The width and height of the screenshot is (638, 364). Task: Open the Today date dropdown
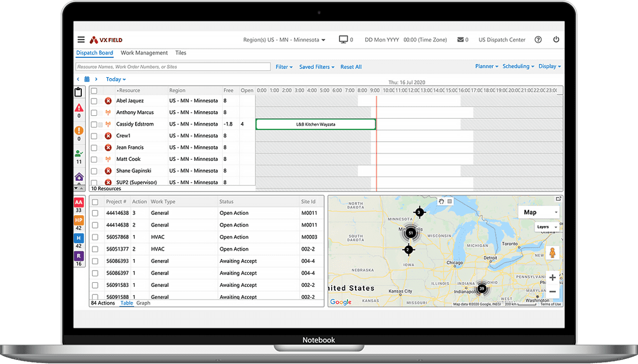[116, 79]
